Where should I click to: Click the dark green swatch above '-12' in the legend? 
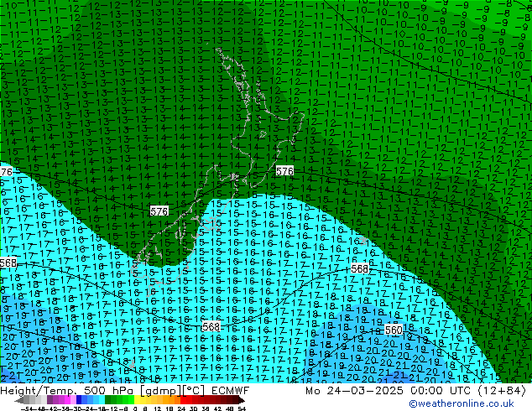coord(108,399)
